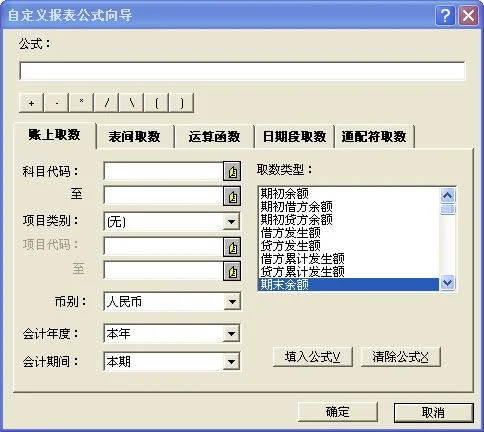
Task: Click scroll down arrow of 取数类型 list
Action: click(x=447, y=283)
